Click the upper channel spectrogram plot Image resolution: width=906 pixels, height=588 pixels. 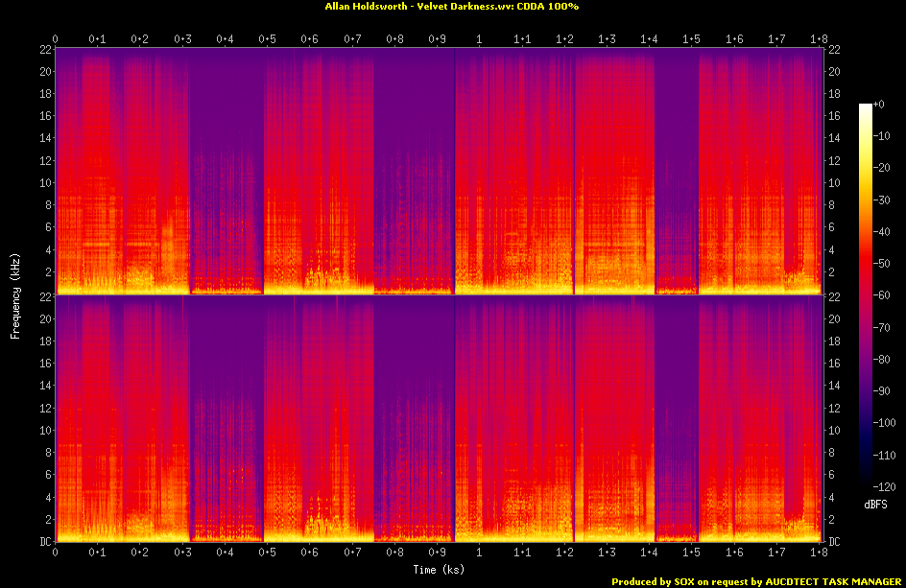(x=438, y=171)
